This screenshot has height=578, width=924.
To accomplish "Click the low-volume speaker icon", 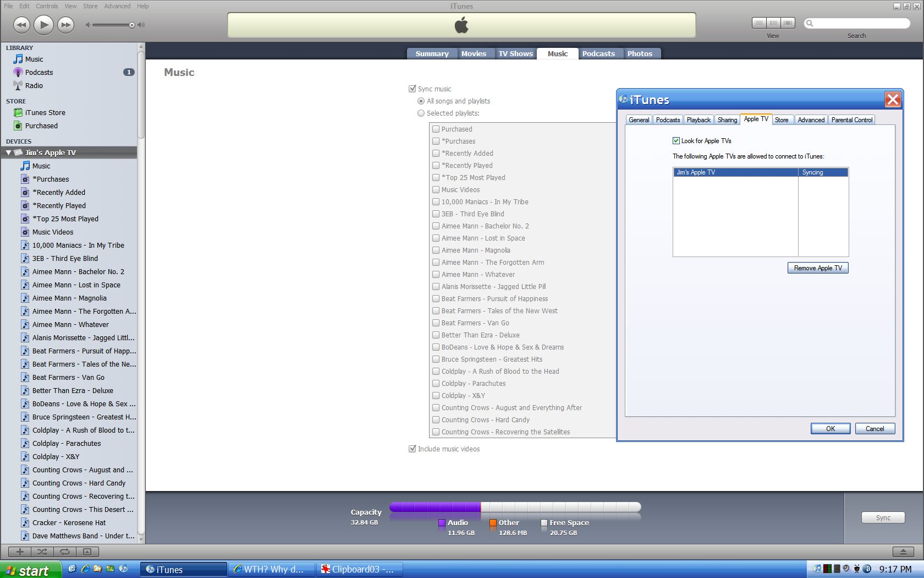I will point(87,25).
